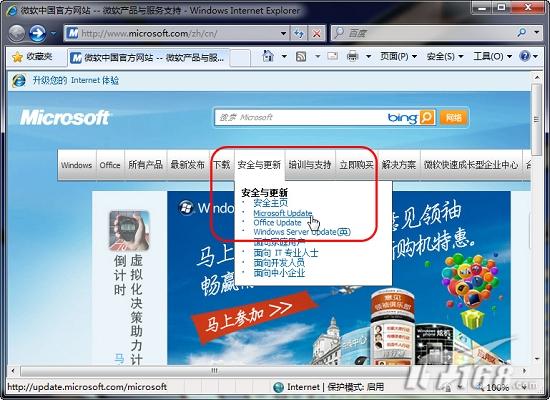Expand the Home button dropdown arrow
The height and width of the screenshot is (400, 550).
click(284, 56)
